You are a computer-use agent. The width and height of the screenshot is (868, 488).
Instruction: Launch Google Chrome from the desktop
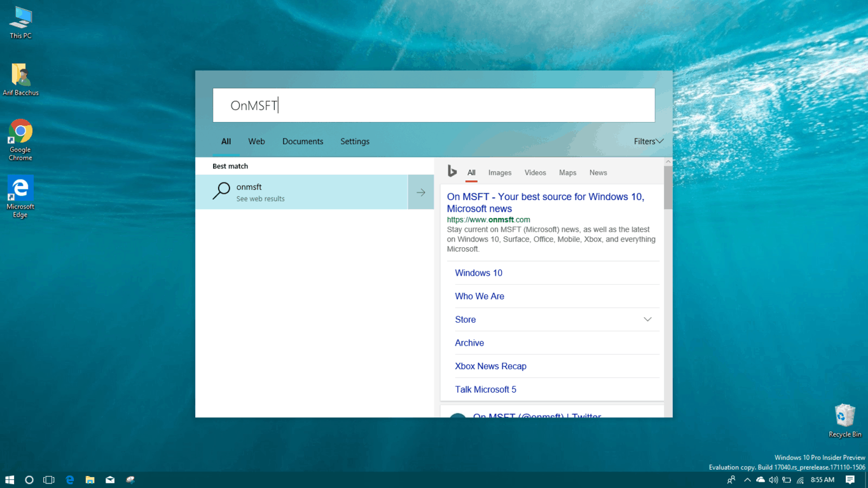[20, 140]
